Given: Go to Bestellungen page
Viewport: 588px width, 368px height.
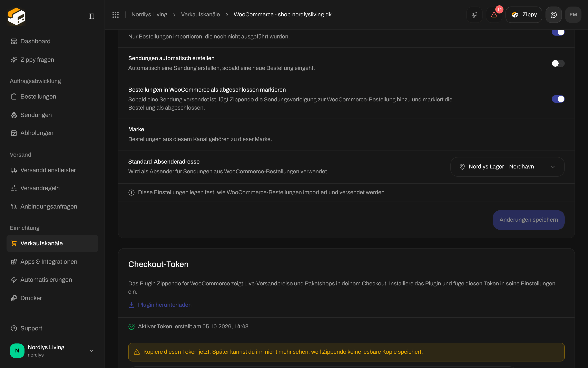Looking at the screenshot, I should [x=52, y=97].
